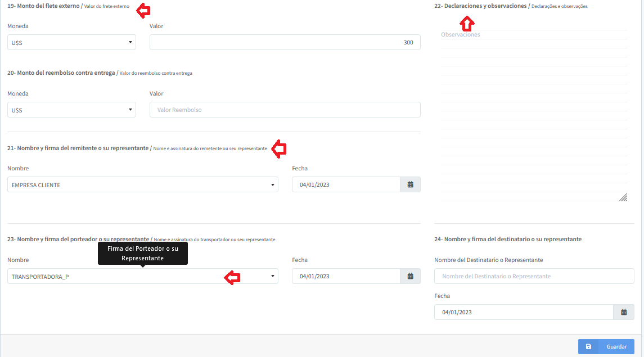Open calendar picker for remitente Fecha
The image size is (644, 357).
pos(410,184)
